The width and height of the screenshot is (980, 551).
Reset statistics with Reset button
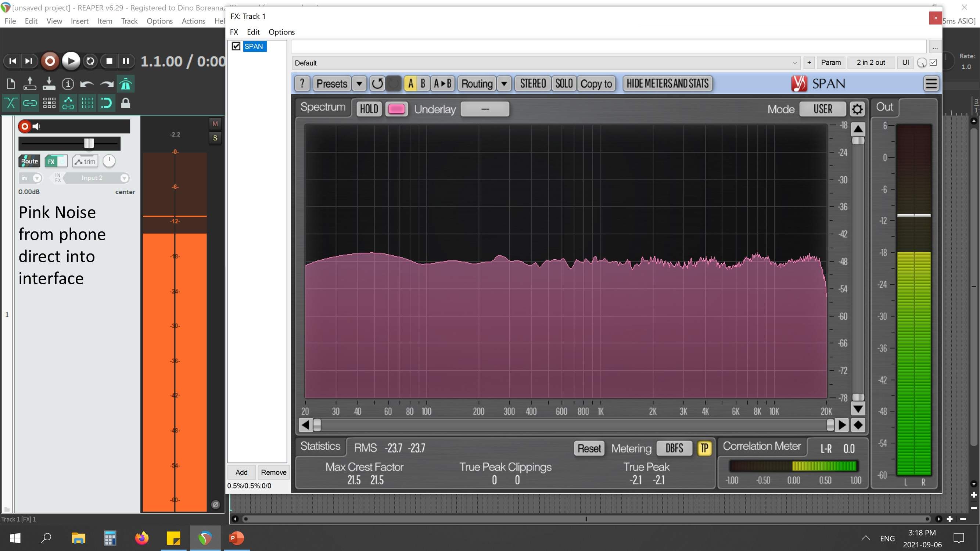(x=589, y=448)
